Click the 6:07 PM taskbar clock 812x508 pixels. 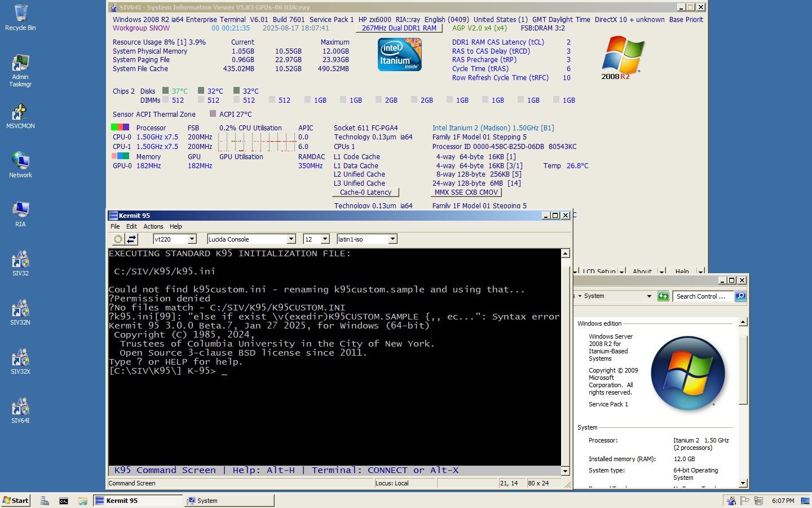(783, 501)
